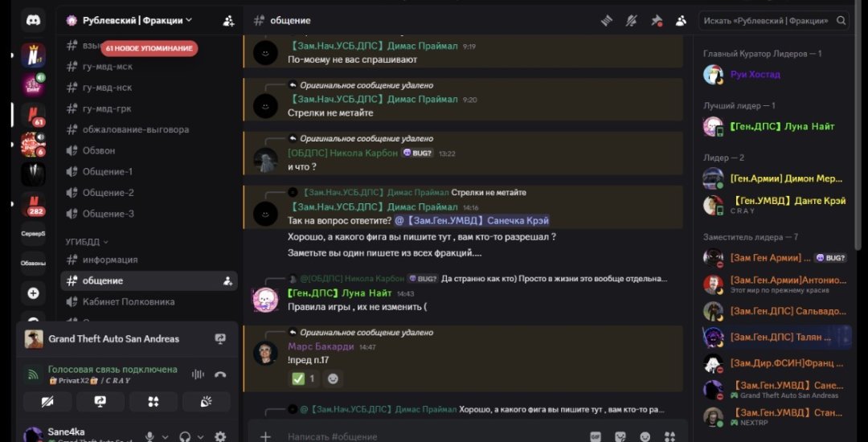This screenshot has height=442, width=868.
Task: Open GIF picker in message bar
Action: (x=595, y=436)
